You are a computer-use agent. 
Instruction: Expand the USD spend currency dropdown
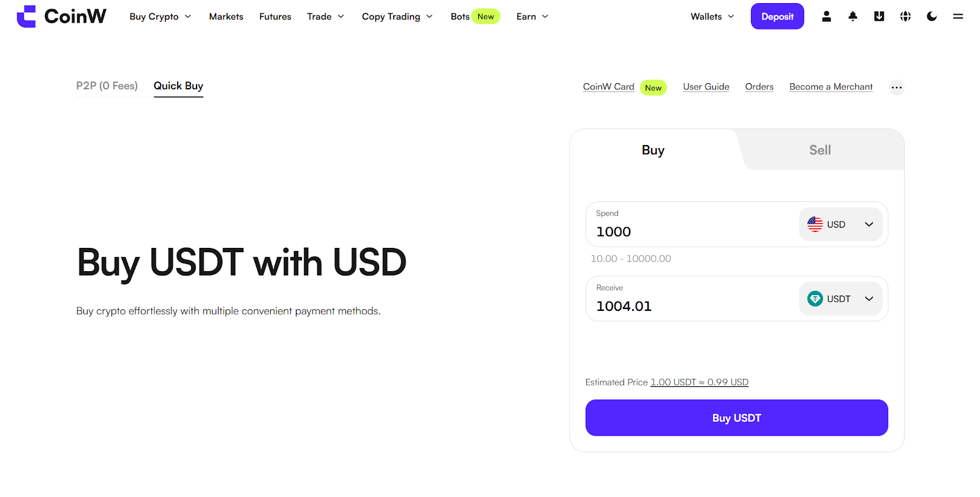tap(840, 224)
